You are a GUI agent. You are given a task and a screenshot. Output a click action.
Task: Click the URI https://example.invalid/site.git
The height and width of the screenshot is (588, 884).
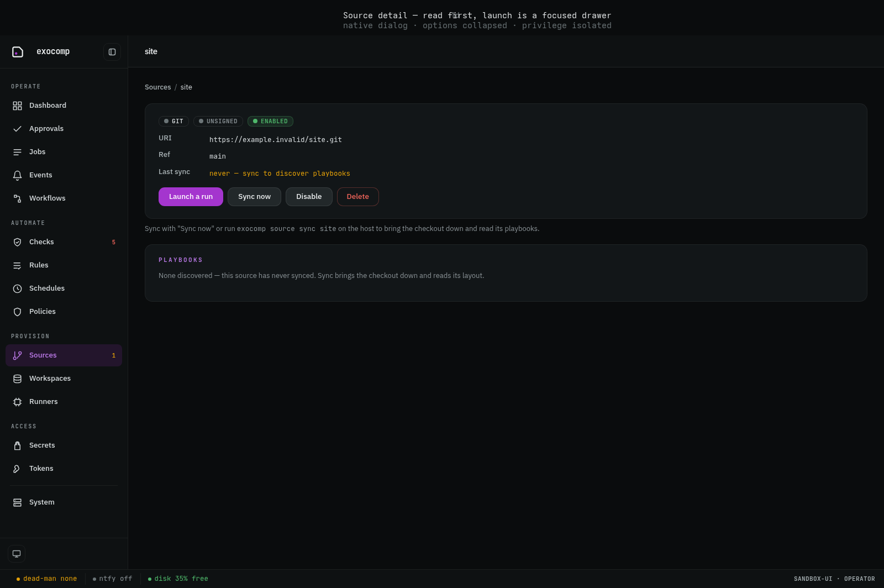tap(275, 140)
